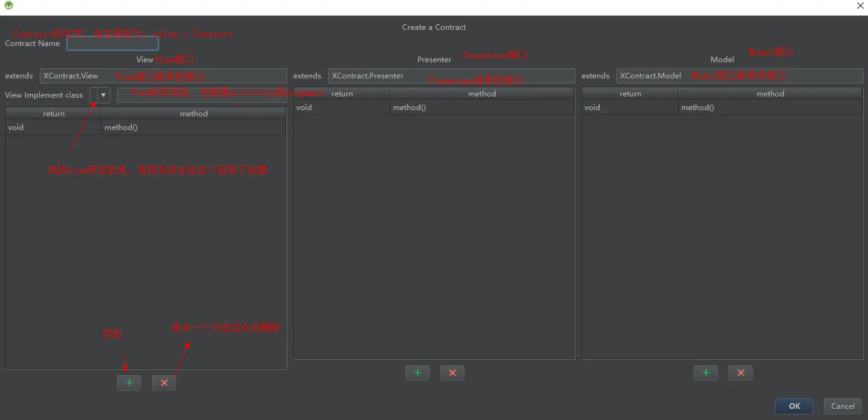
Task: Edit the XContract.Presenter extends field
Action: (451, 76)
